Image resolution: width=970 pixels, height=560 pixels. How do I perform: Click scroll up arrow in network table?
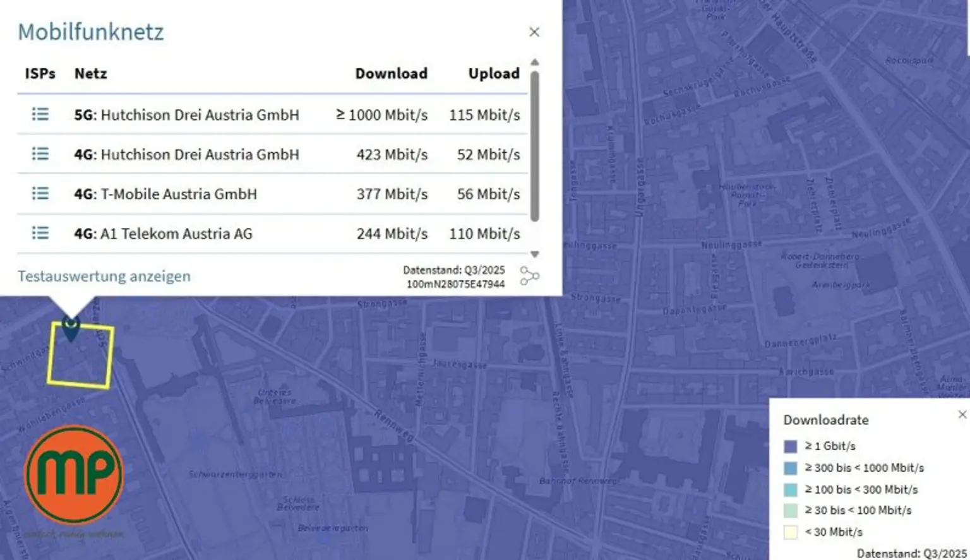coord(535,63)
